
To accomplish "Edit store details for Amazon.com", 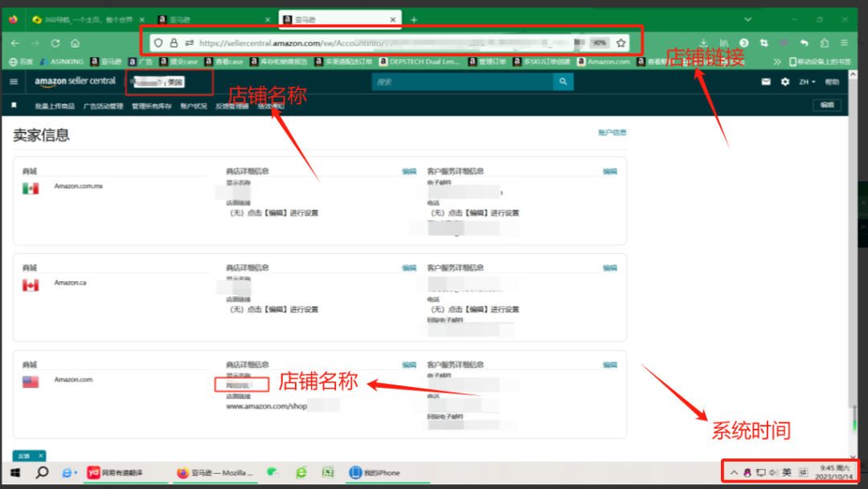I will (409, 365).
